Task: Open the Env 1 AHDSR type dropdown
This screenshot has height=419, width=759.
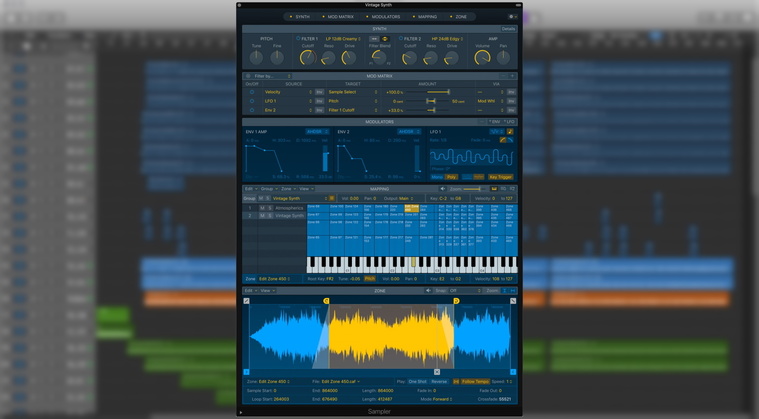Action: tap(318, 132)
